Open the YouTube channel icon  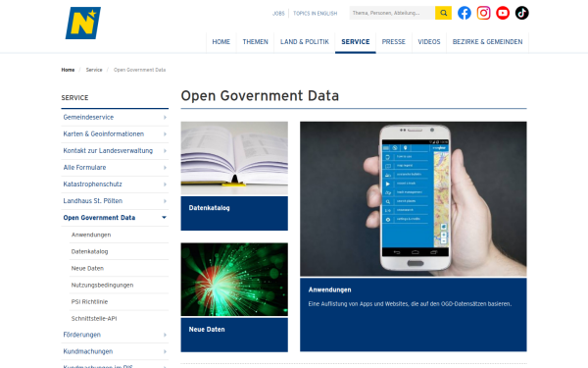click(503, 13)
